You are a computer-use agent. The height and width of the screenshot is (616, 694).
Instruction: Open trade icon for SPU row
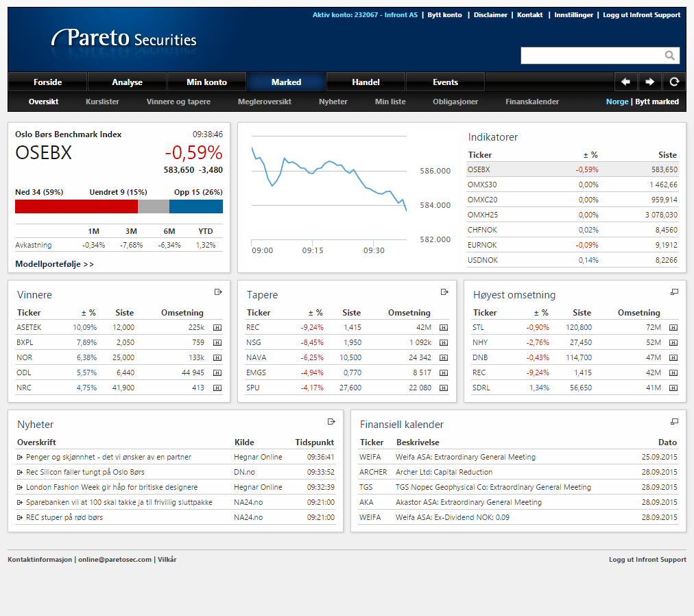(x=444, y=388)
